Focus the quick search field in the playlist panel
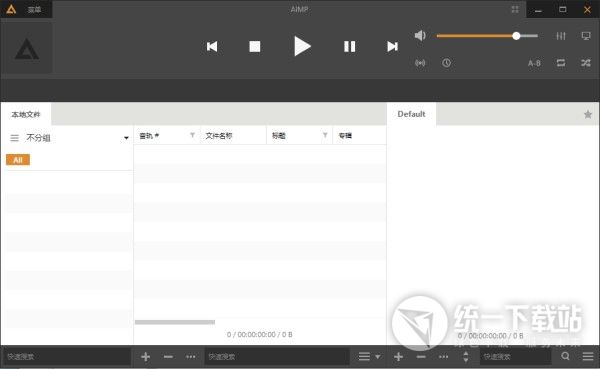The image size is (600, 369). point(515,357)
